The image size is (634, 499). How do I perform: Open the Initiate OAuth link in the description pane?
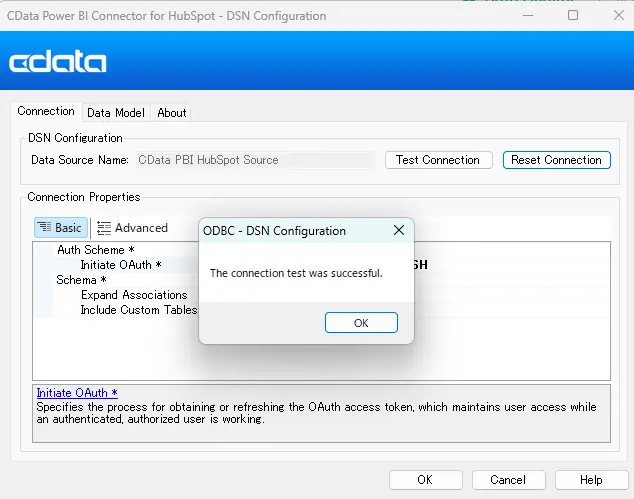(x=77, y=393)
